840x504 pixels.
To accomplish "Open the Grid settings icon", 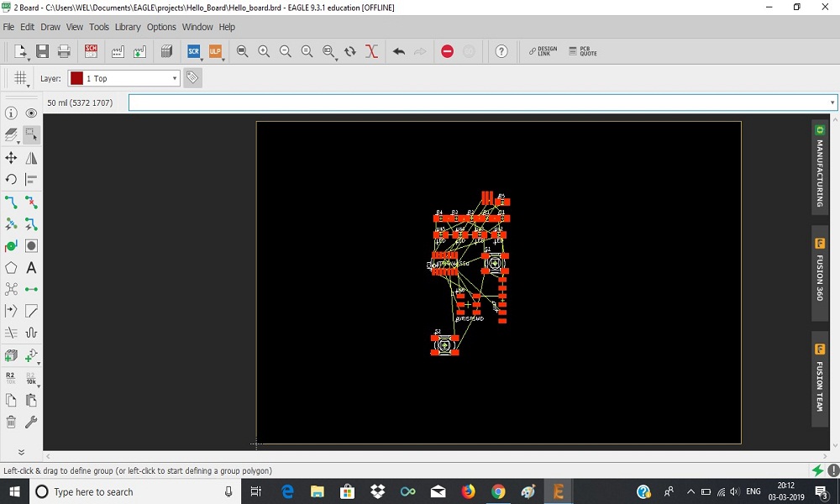I will coord(20,78).
